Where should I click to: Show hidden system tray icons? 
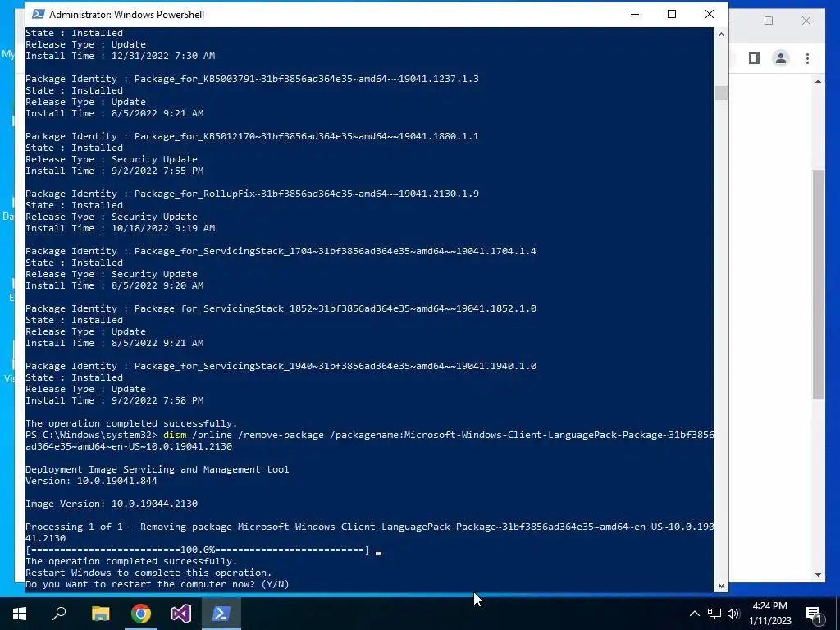pos(694,614)
